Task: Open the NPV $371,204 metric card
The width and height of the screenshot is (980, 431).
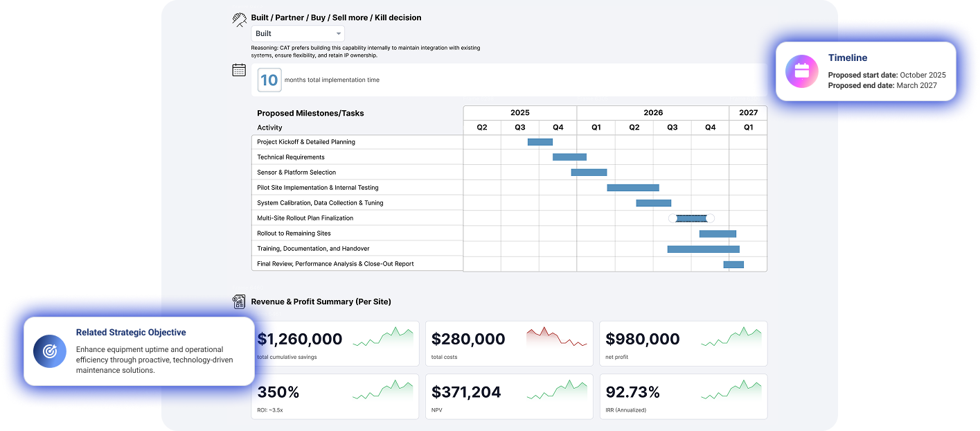Action: click(509, 396)
